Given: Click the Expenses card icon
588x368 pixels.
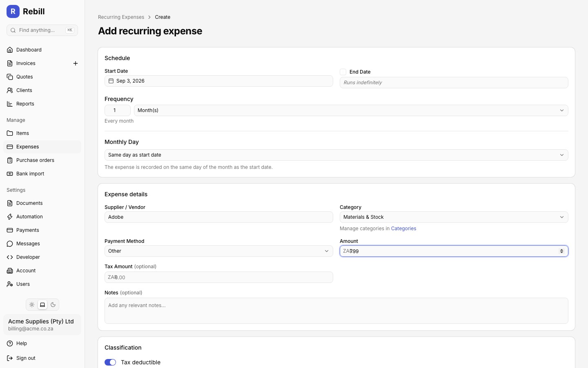Looking at the screenshot, I should point(10,147).
